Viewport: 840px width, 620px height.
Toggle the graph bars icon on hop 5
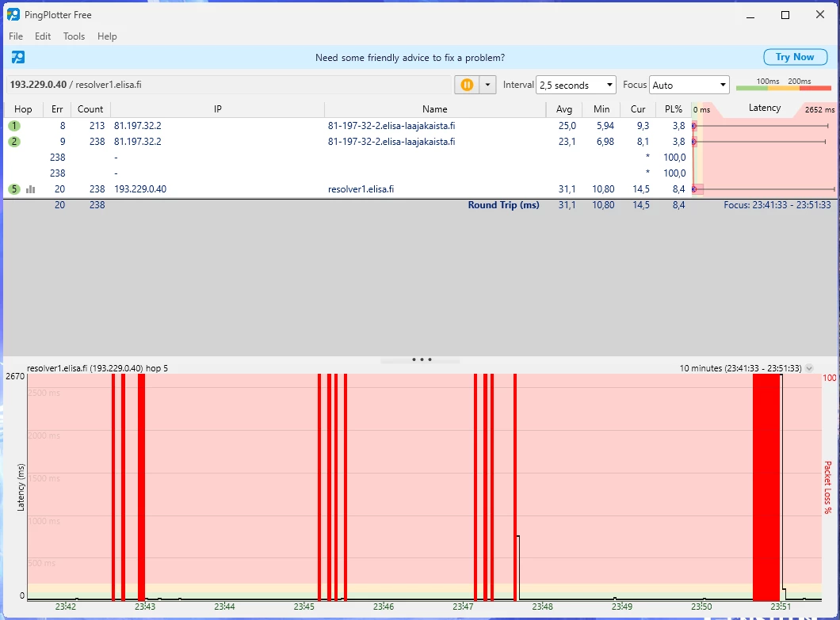(31, 189)
